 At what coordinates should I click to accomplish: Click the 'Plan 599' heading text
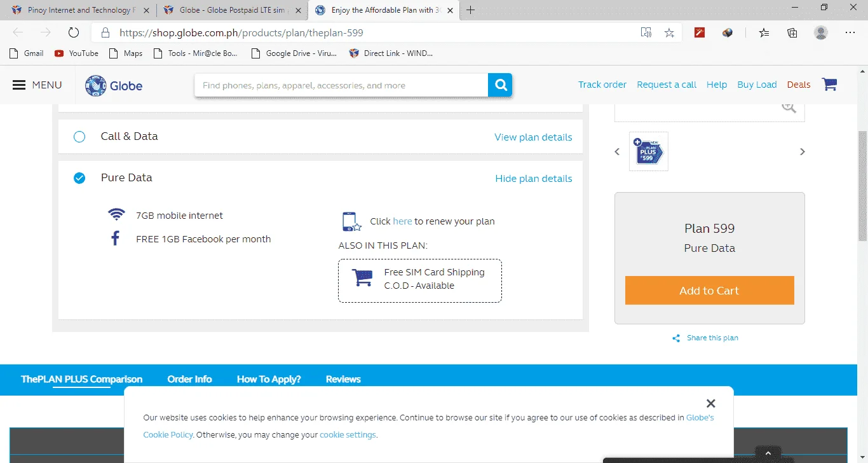(x=709, y=228)
